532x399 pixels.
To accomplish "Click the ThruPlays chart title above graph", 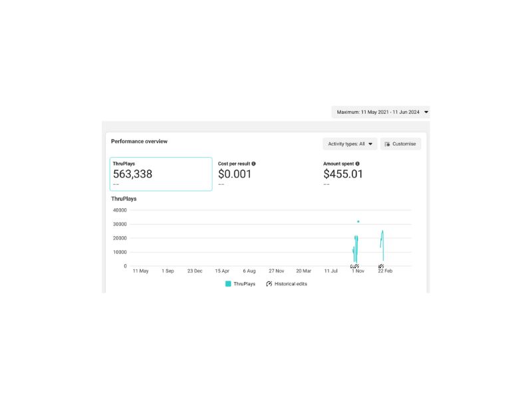I will click(x=124, y=199).
